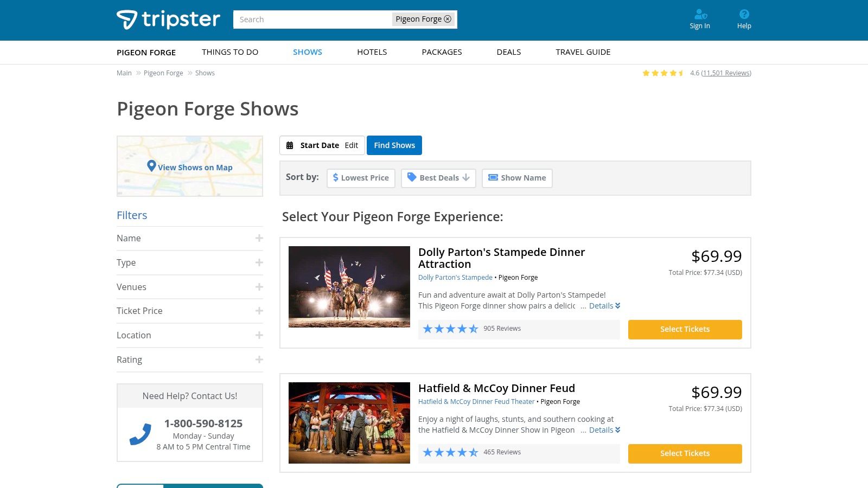Click the 905 Reviews text
Image resolution: width=868 pixels, height=488 pixels.
click(502, 329)
